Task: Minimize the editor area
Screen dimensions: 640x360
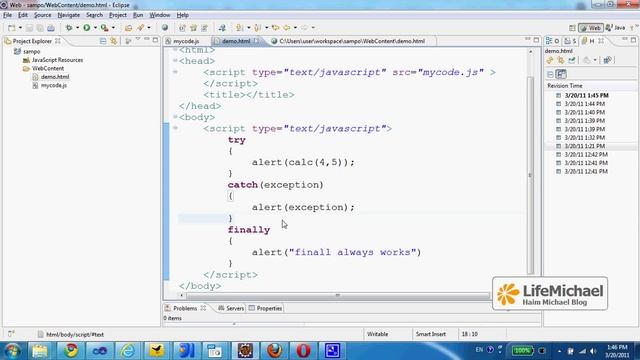Action: [528, 40]
